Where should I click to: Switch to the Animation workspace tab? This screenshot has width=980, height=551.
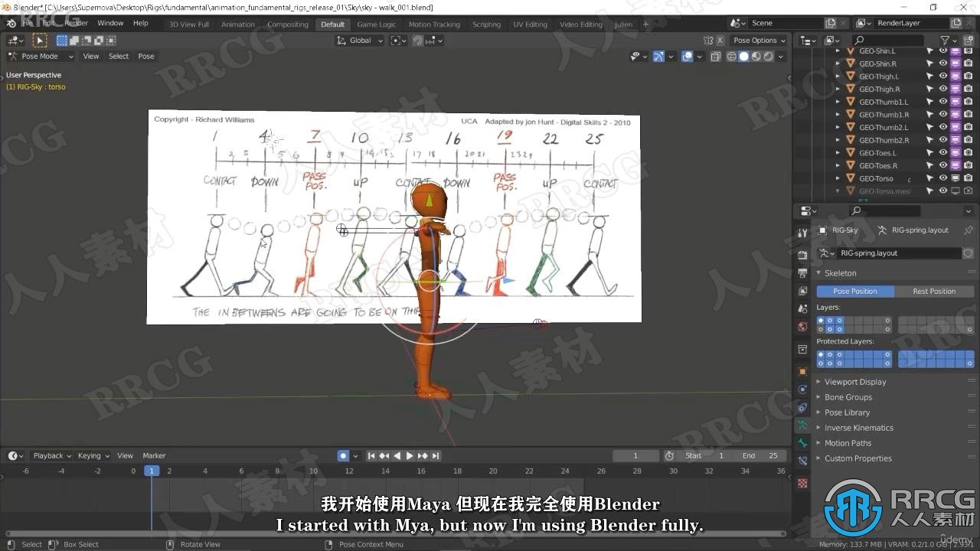[x=238, y=24]
